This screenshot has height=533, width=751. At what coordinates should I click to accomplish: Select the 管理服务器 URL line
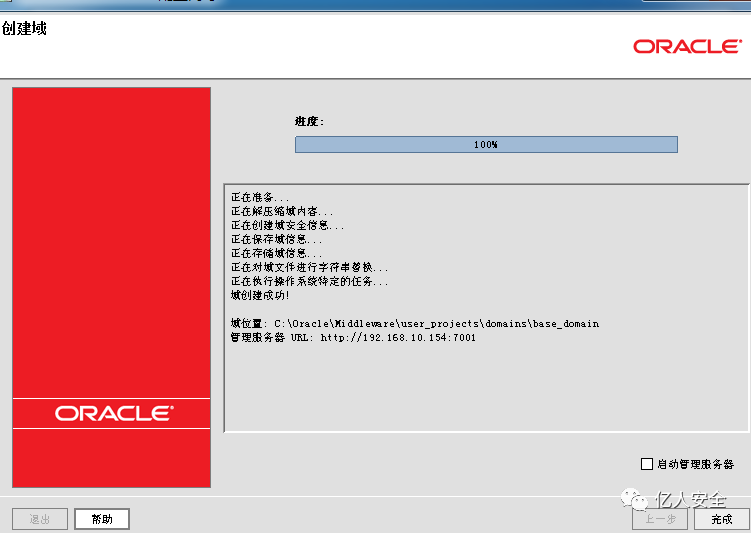pyautogui.click(x=353, y=338)
